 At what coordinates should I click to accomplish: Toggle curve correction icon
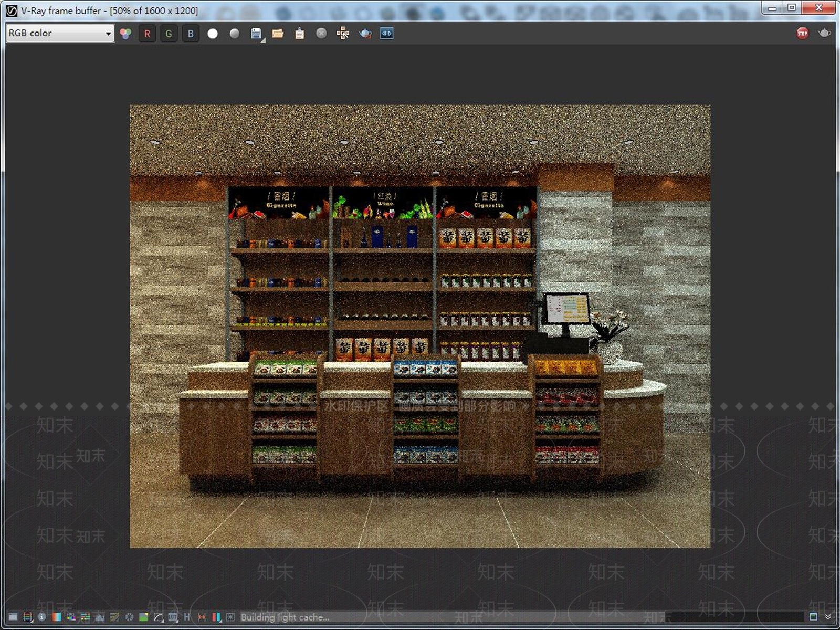tap(114, 617)
